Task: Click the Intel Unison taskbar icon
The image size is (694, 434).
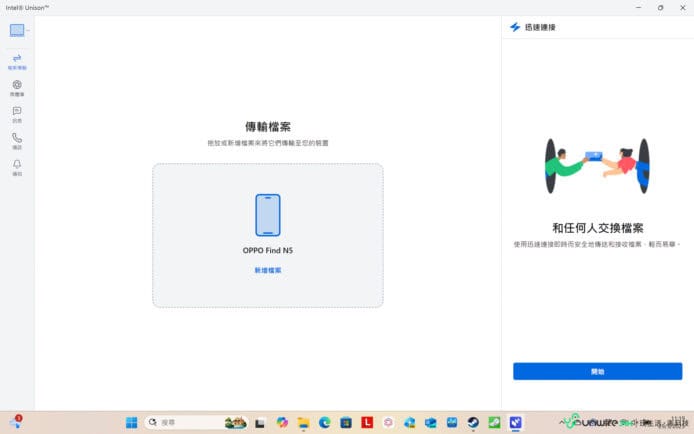Action: (x=516, y=422)
